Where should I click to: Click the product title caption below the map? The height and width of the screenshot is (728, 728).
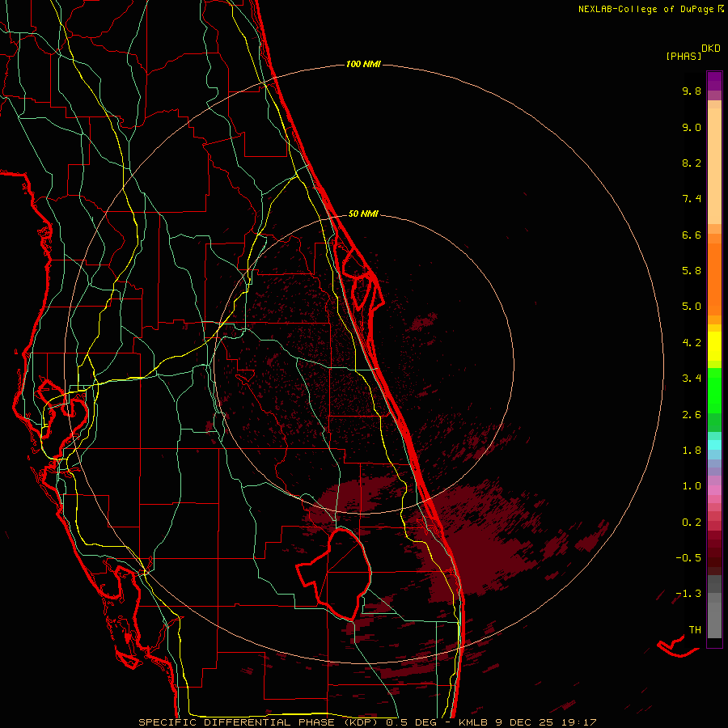coord(367,722)
